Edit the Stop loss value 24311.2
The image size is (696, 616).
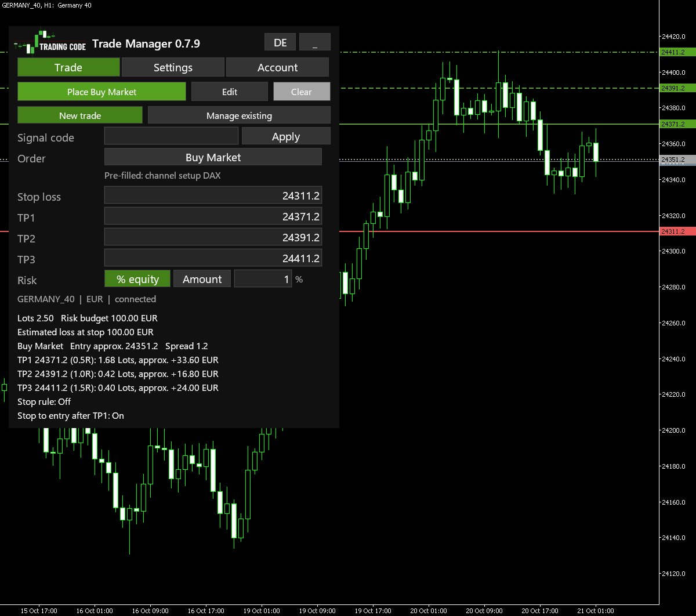(213, 195)
